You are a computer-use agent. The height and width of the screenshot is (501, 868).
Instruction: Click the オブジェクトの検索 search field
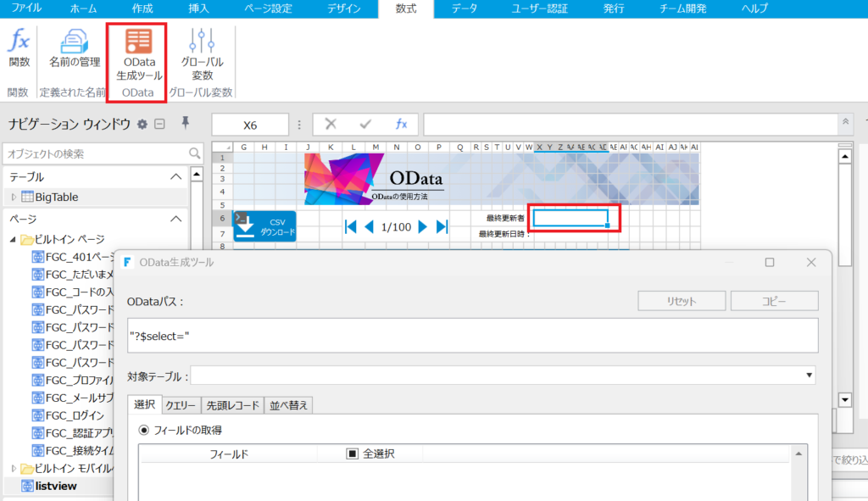point(95,154)
